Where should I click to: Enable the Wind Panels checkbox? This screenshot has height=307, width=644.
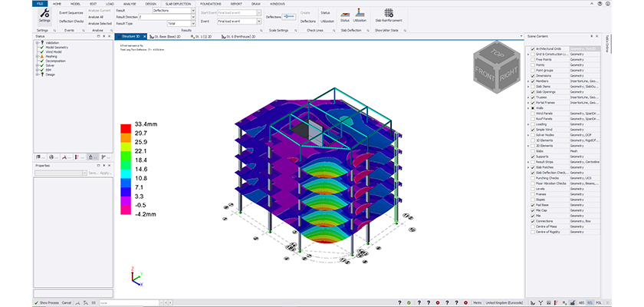(x=533, y=113)
